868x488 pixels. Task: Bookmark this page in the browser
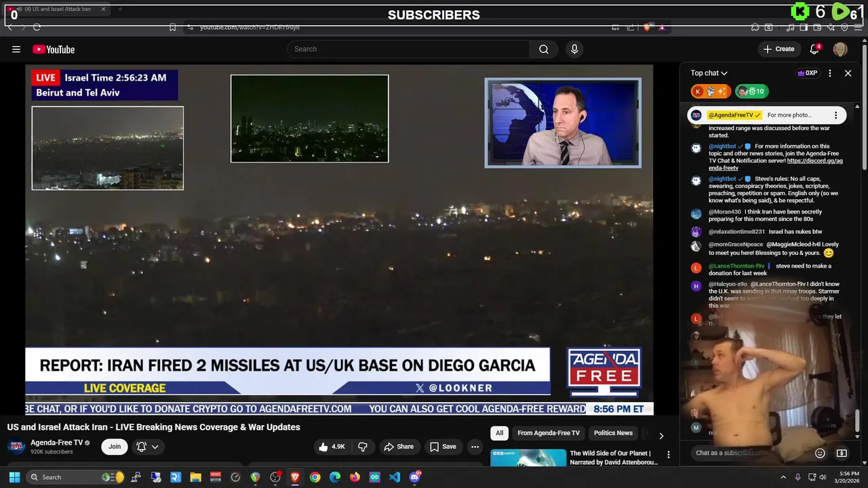click(x=172, y=27)
